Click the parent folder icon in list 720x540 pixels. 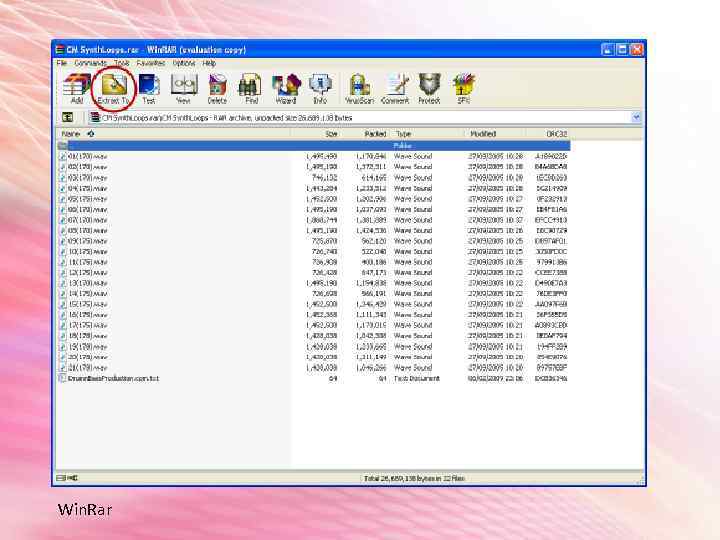click(63, 146)
